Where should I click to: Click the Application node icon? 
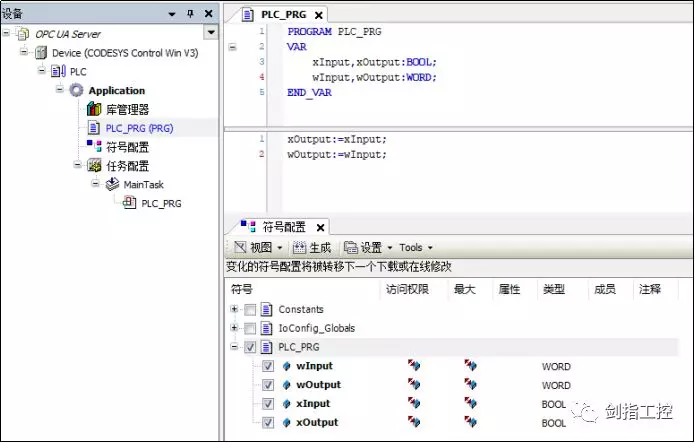(76, 90)
